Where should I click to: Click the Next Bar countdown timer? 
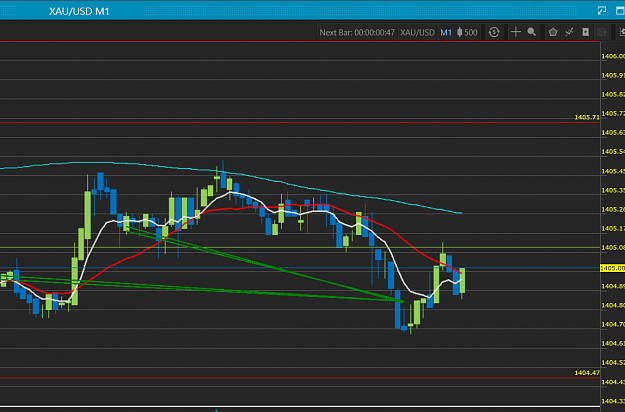(357, 32)
